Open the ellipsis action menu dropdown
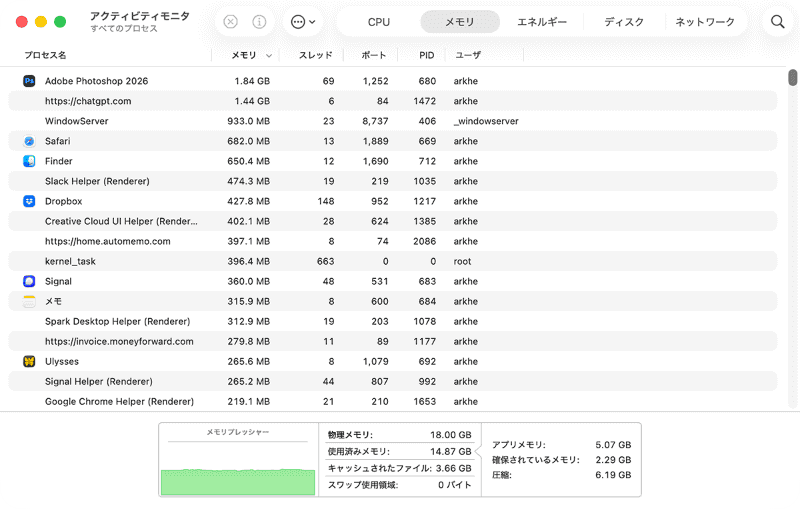The image size is (800, 509). (303, 22)
